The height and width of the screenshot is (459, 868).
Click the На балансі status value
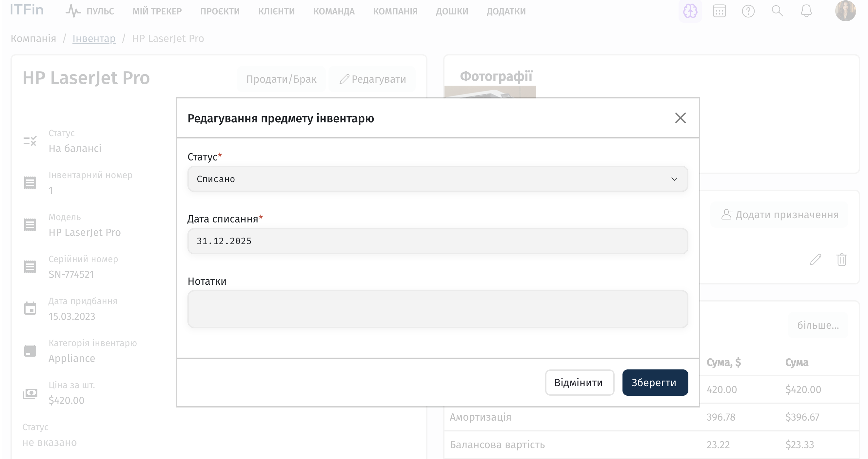75,148
